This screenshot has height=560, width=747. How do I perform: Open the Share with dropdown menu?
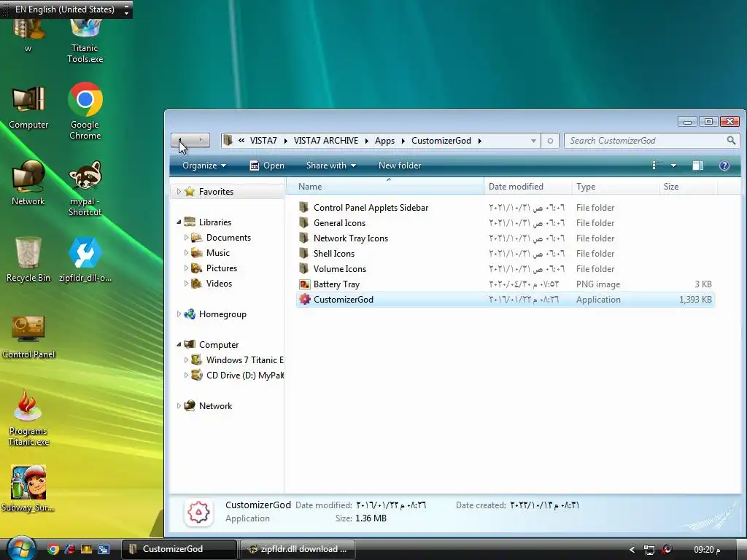pyautogui.click(x=331, y=166)
